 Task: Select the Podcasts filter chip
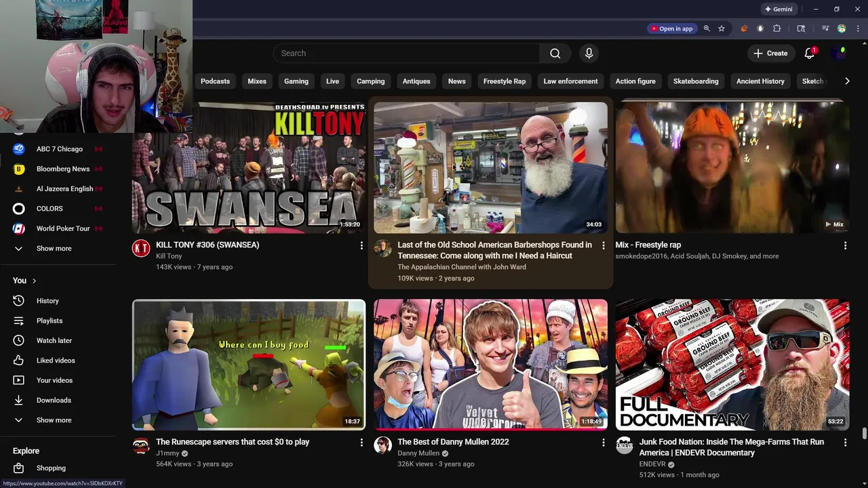[215, 81]
